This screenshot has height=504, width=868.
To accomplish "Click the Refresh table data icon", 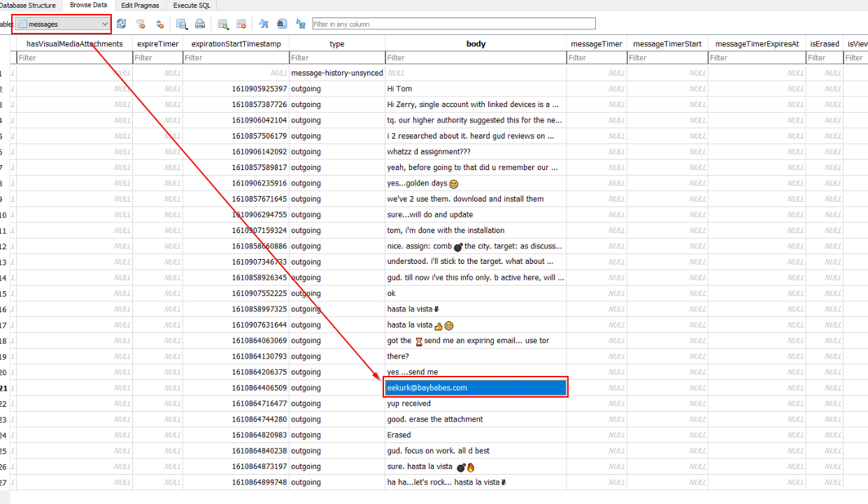I will [x=122, y=24].
